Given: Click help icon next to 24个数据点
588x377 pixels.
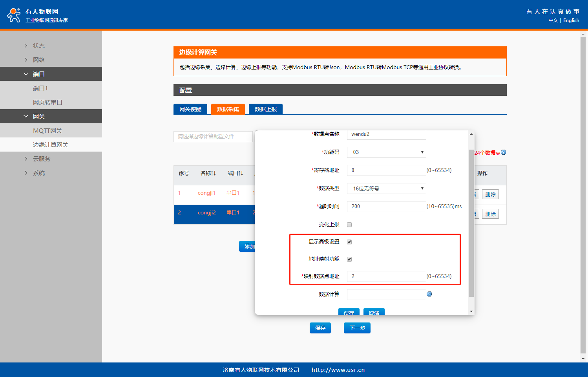Looking at the screenshot, I should (504, 152).
